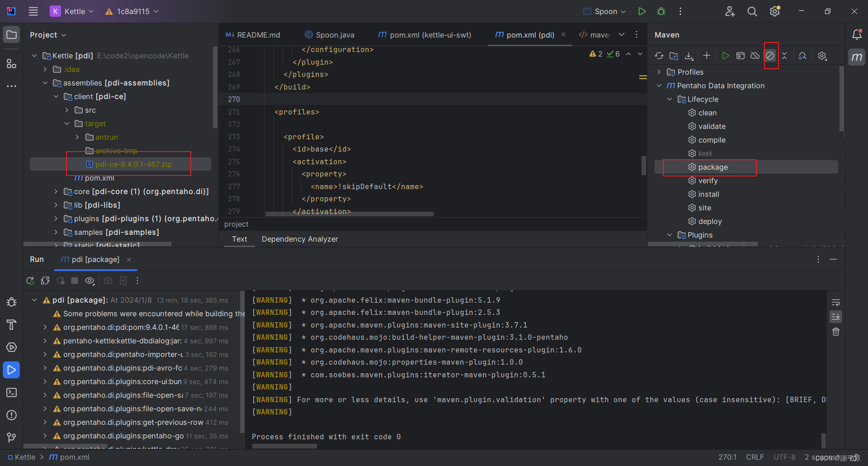The height and width of the screenshot is (466, 868).
Task: Reload all Maven projects
Action: 659,56
